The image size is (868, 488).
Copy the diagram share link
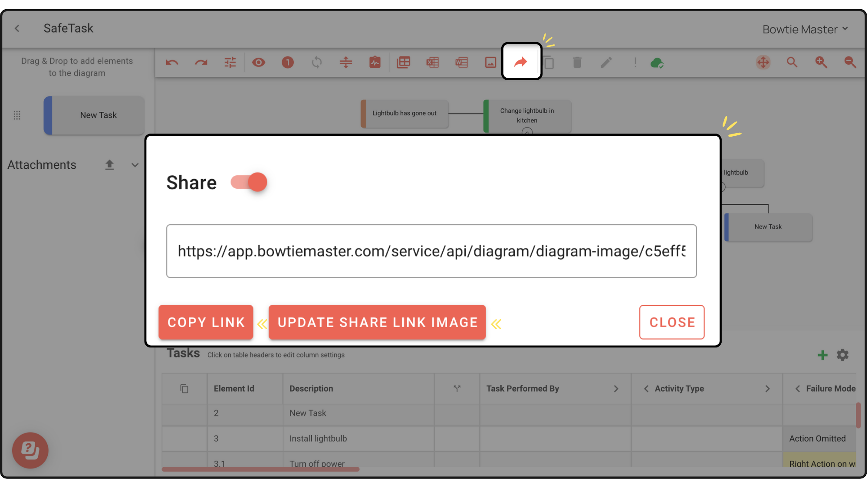[206, 322]
